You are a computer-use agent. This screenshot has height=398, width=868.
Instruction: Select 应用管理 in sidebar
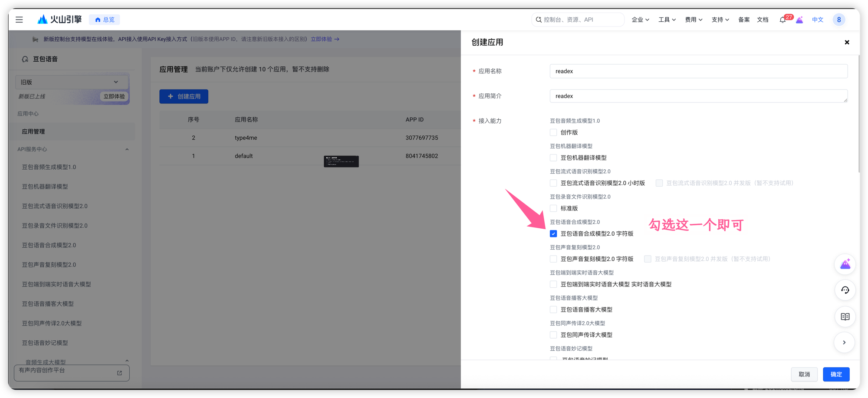[72, 132]
